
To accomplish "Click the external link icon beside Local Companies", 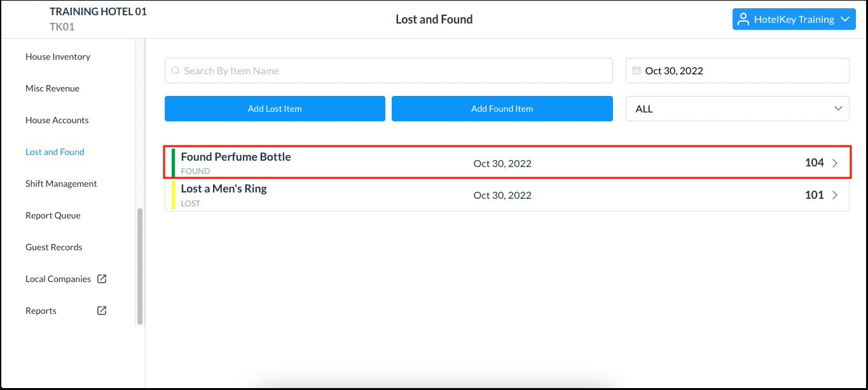I will (101, 278).
